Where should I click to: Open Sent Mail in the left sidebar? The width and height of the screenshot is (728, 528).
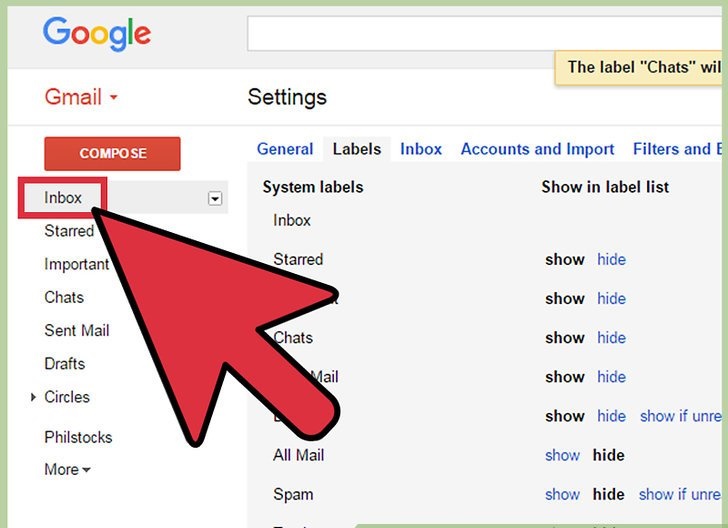77,330
